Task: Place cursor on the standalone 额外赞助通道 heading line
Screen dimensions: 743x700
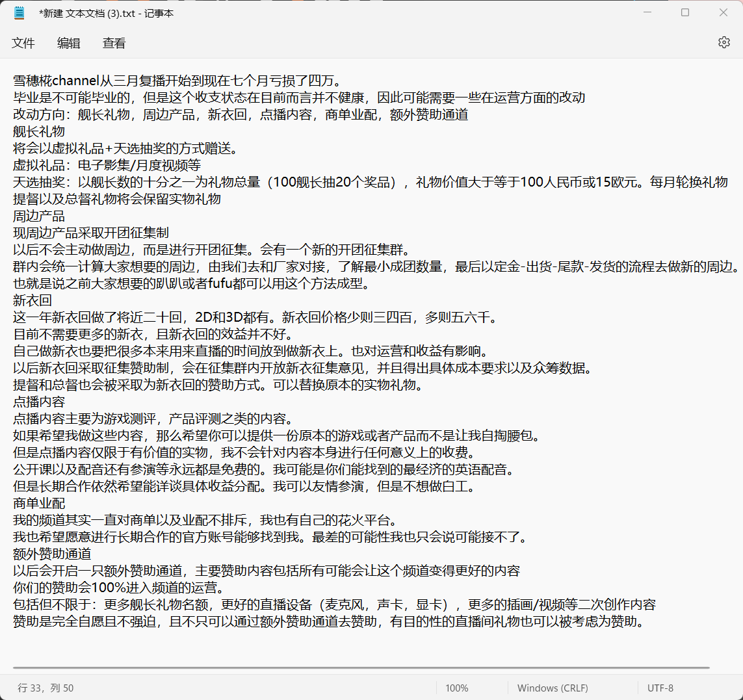Action: (52, 554)
